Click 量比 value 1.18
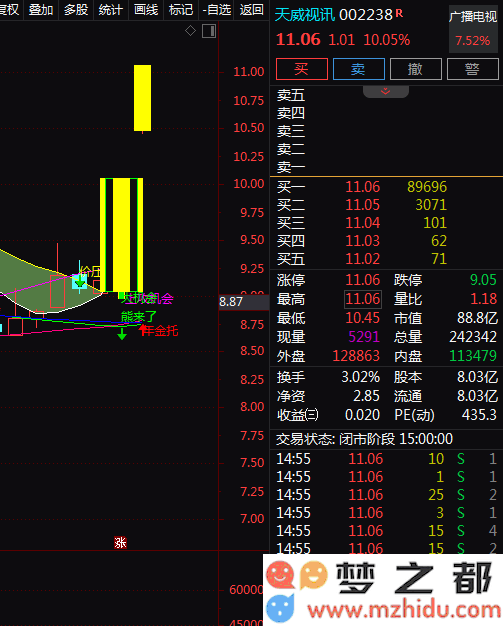503x626 pixels. click(484, 299)
